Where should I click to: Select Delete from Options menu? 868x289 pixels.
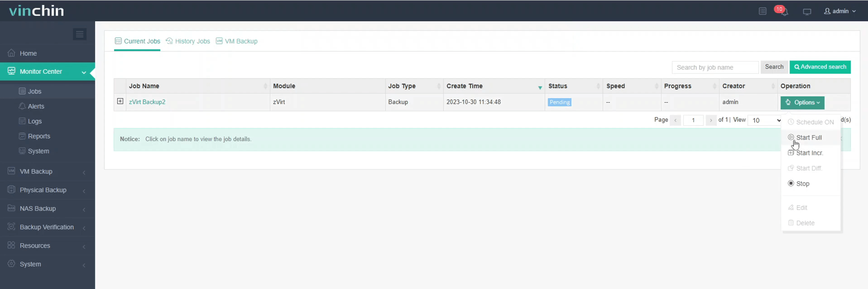coord(810,223)
